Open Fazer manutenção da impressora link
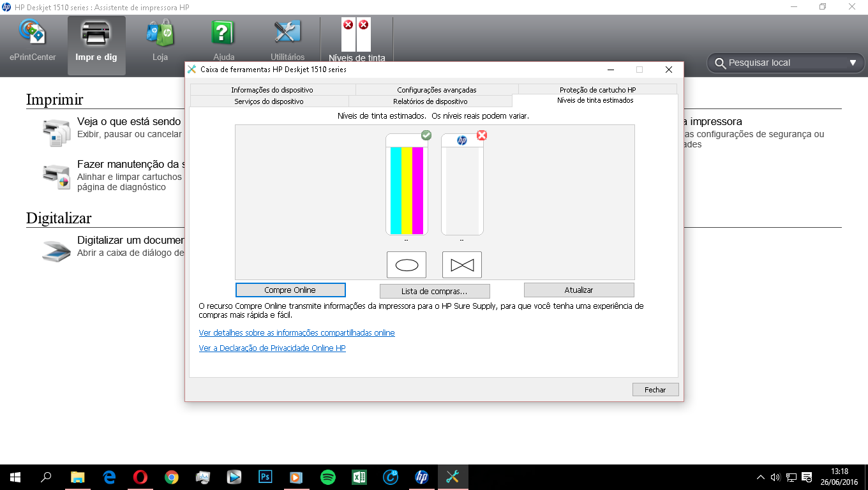Screen dimensions: 868x490 [x=131, y=164]
